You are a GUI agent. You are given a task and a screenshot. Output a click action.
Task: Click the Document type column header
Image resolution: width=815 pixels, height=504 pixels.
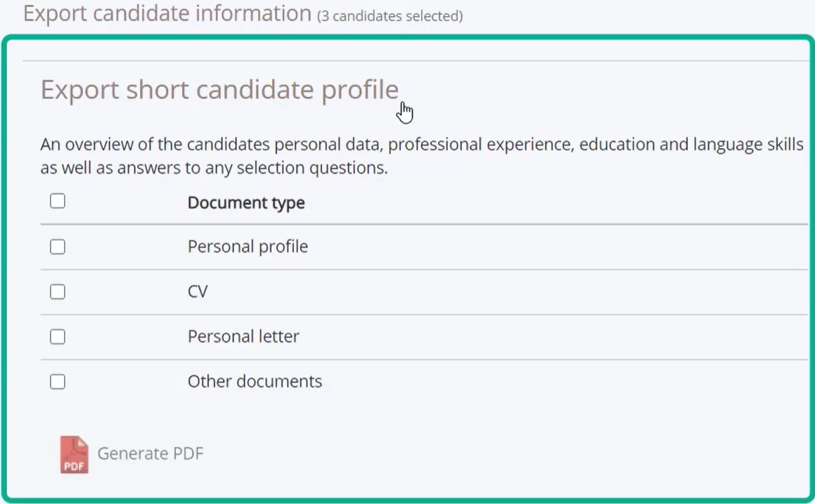pyautogui.click(x=246, y=202)
